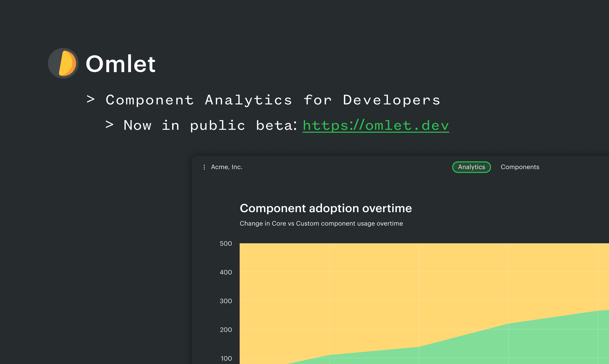Click the 100 y-axis label

[226, 358]
